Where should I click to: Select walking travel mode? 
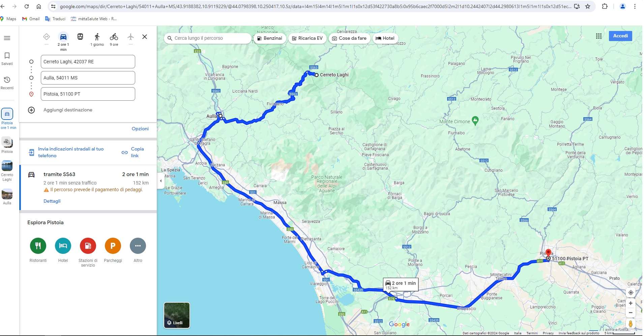[x=97, y=37]
